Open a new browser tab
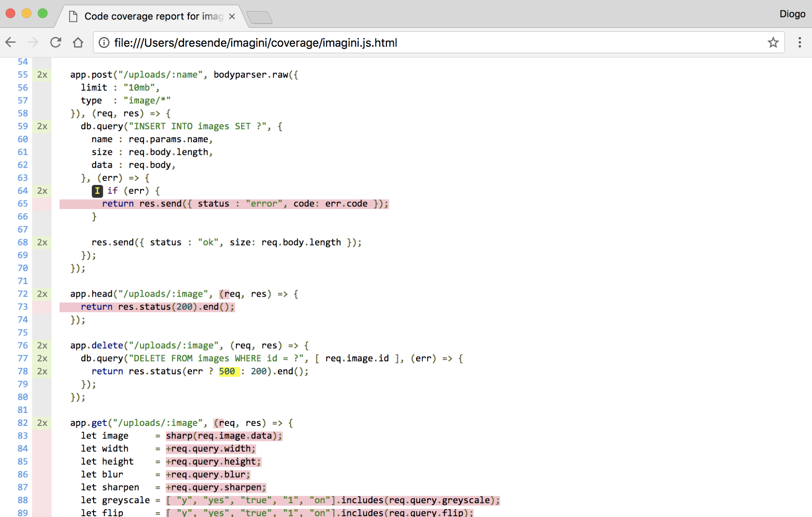Image resolution: width=812 pixels, height=517 pixels. click(260, 17)
